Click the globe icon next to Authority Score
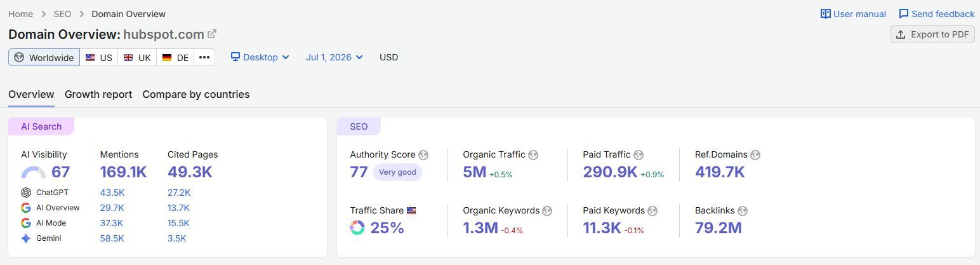Viewport: 980px width, 265px height. click(423, 154)
